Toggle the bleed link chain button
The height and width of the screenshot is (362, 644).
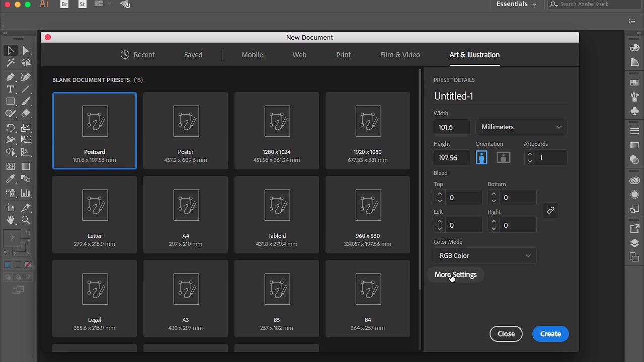pos(550,211)
